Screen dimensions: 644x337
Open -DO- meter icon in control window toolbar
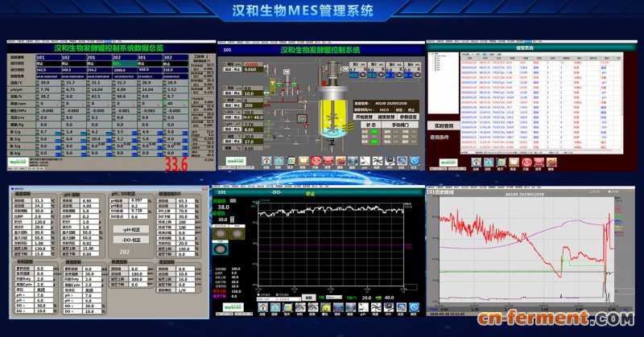pos(390,161)
